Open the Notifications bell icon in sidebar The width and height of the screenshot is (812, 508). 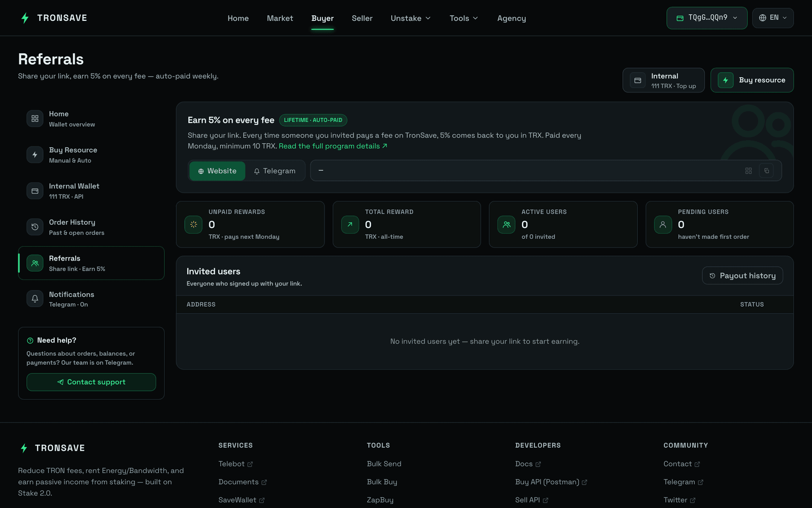tap(35, 299)
